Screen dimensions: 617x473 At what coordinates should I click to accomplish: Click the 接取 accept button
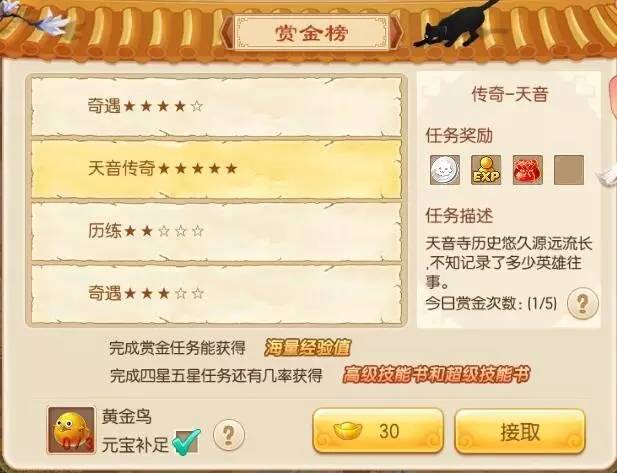[520, 431]
